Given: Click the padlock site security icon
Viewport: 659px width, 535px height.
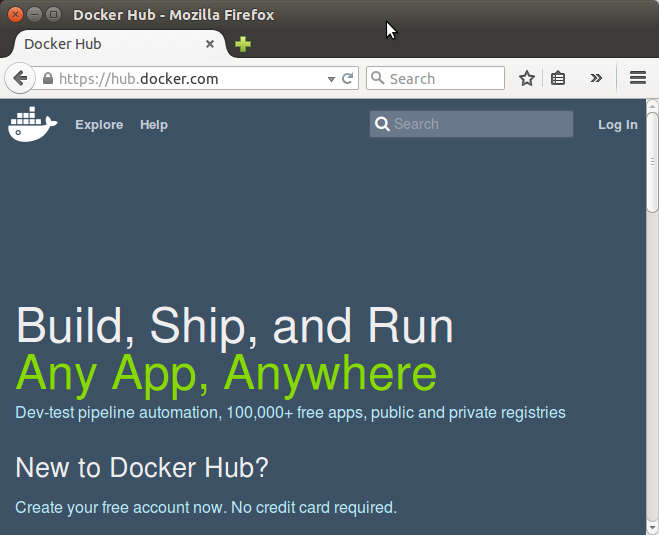Looking at the screenshot, I should pos(48,79).
